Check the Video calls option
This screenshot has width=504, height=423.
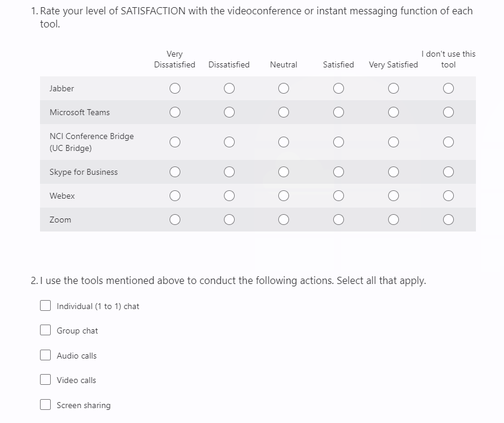pos(45,379)
